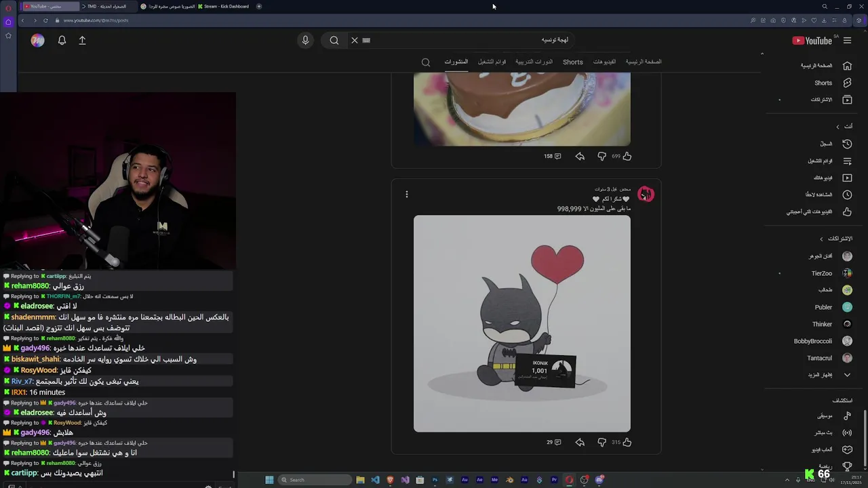Open the الفيديوهات channel tab

[x=604, y=62]
